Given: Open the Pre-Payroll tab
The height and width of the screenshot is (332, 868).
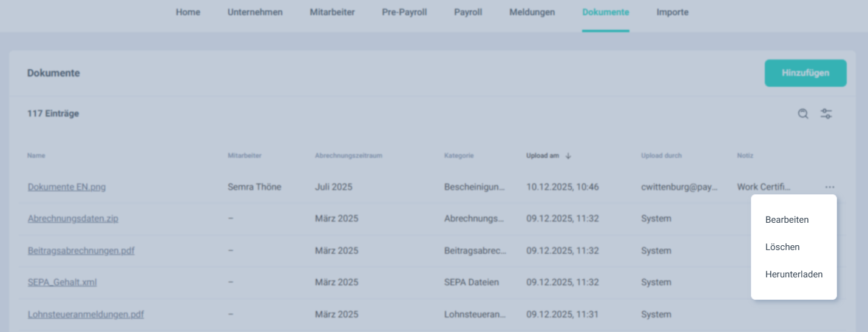Looking at the screenshot, I should click(x=404, y=12).
